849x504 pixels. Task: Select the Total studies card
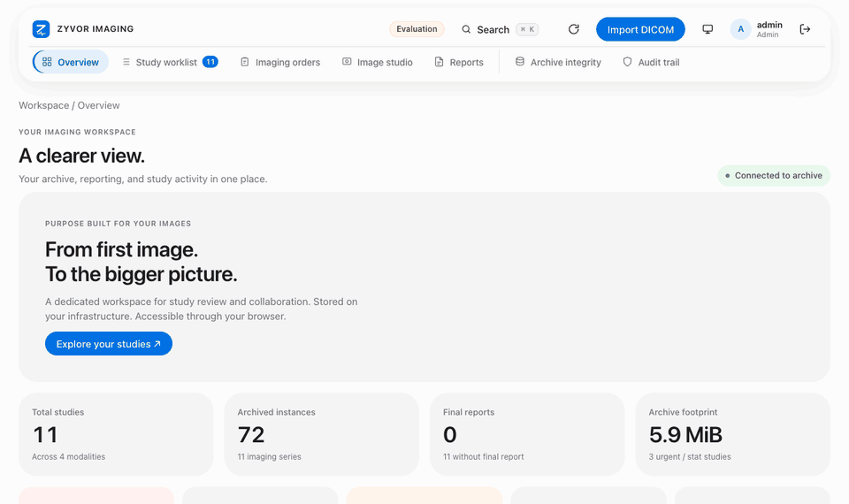116,434
